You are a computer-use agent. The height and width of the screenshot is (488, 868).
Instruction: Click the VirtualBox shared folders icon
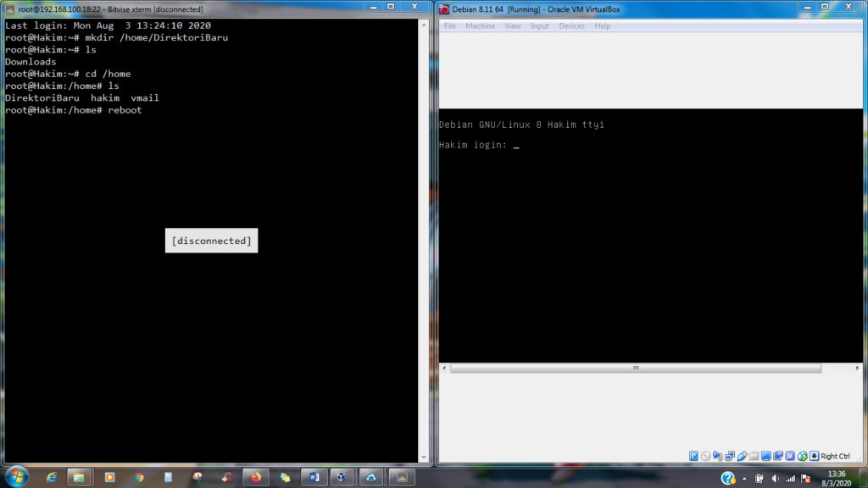click(x=754, y=456)
